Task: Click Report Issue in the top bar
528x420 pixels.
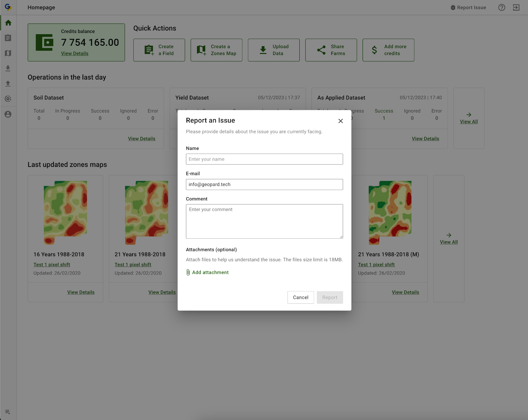Action: click(x=468, y=8)
